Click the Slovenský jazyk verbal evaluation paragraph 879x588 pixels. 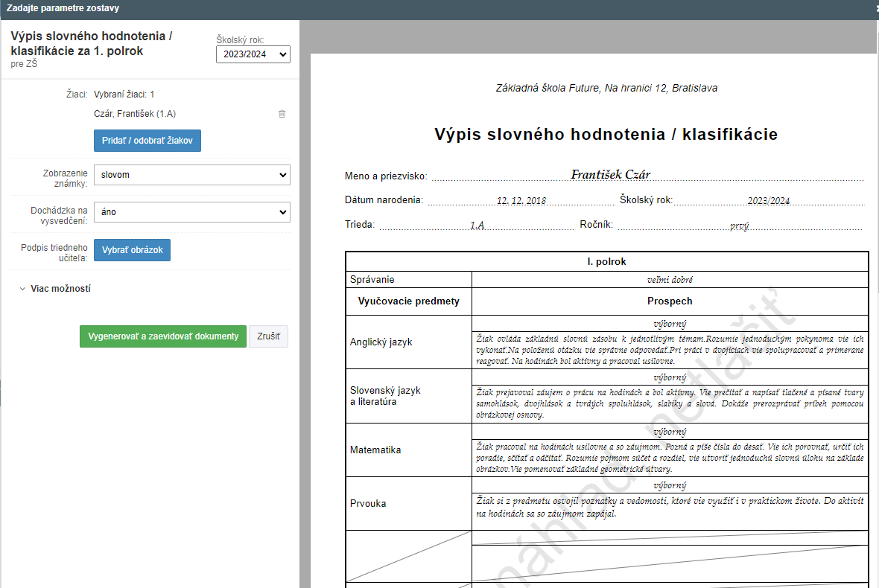[x=670, y=403]
